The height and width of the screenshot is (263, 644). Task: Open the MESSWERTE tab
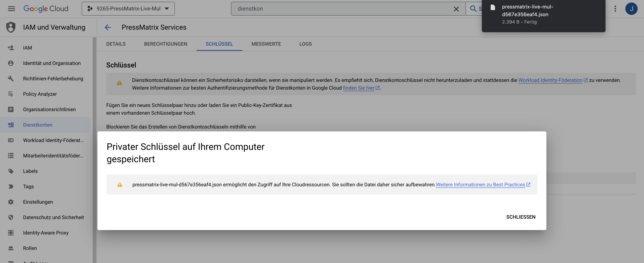[266, 44]
